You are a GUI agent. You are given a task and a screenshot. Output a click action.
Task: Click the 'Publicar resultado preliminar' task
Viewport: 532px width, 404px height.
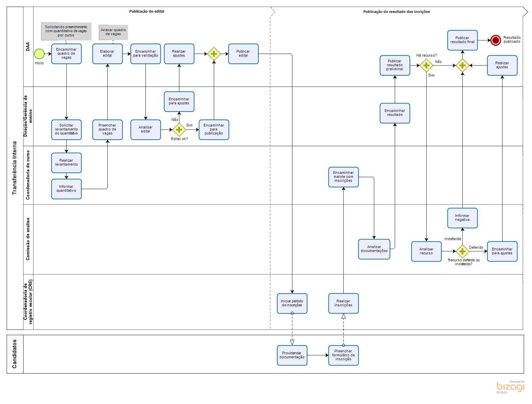click(395, 65)
